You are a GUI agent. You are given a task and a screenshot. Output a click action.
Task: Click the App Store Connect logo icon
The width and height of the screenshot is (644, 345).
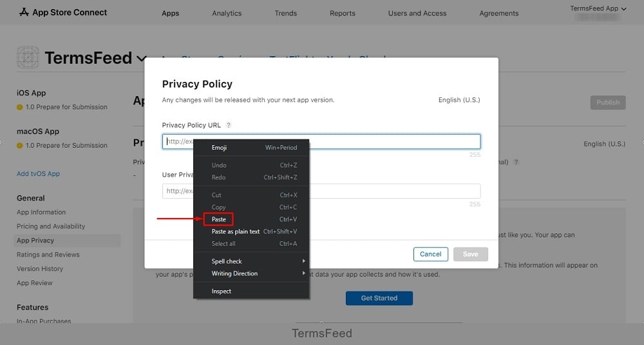coord(24,12)
